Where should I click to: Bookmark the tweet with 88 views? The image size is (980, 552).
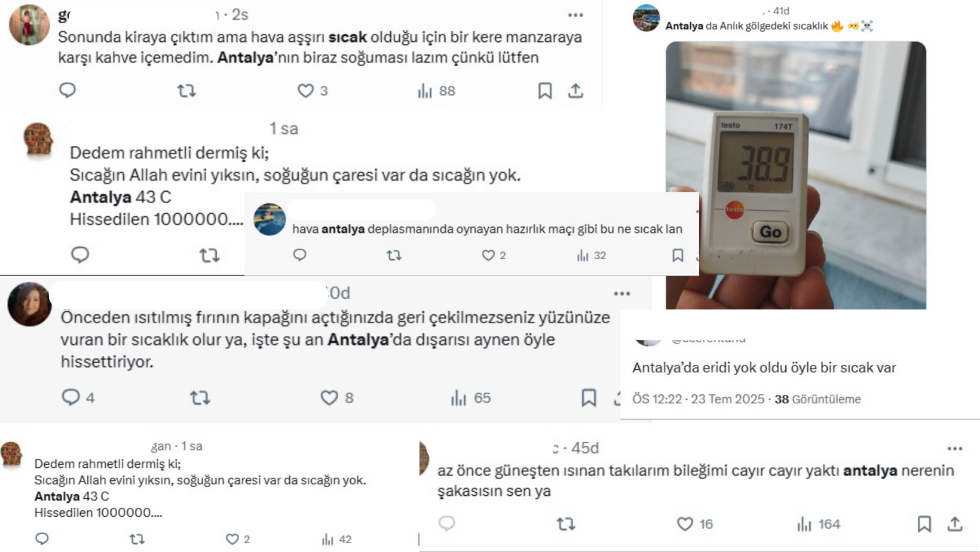coord(545,91)
